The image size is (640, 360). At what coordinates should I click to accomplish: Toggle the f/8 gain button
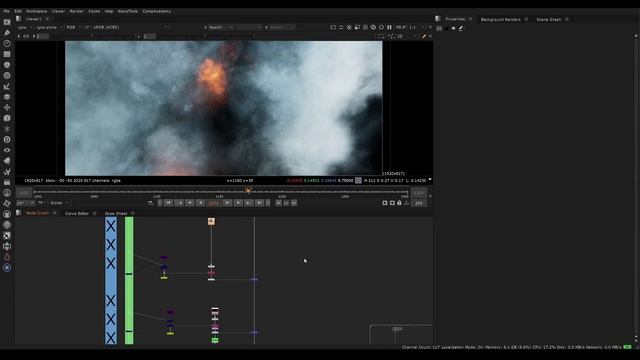26,36
